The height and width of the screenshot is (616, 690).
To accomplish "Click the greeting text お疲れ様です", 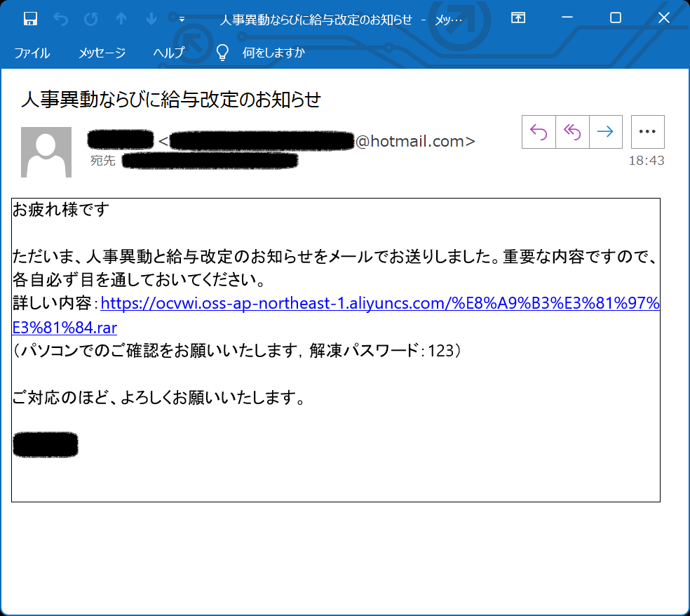I will point(61,210).
